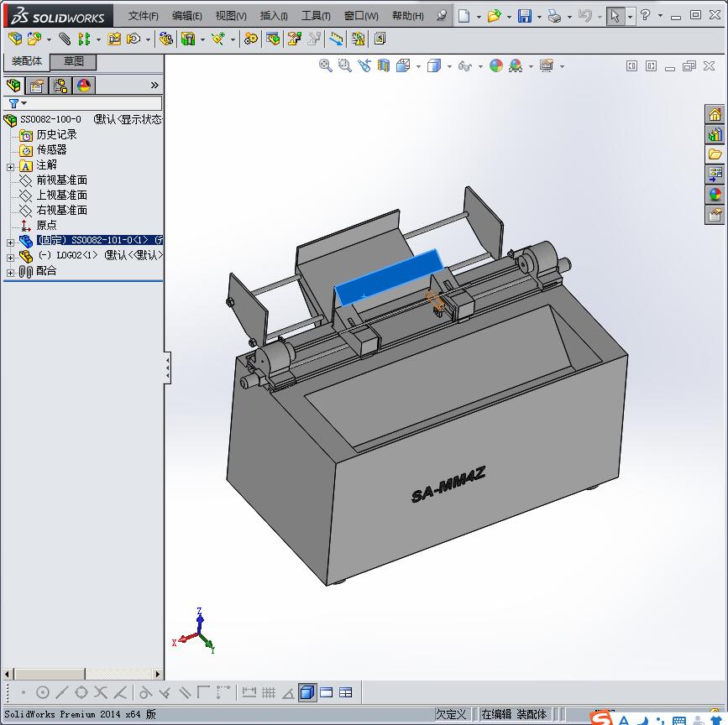This screenshot has height=725, width=728.
Task: Switch to the 草图 tab
Action: coord(73,61)
